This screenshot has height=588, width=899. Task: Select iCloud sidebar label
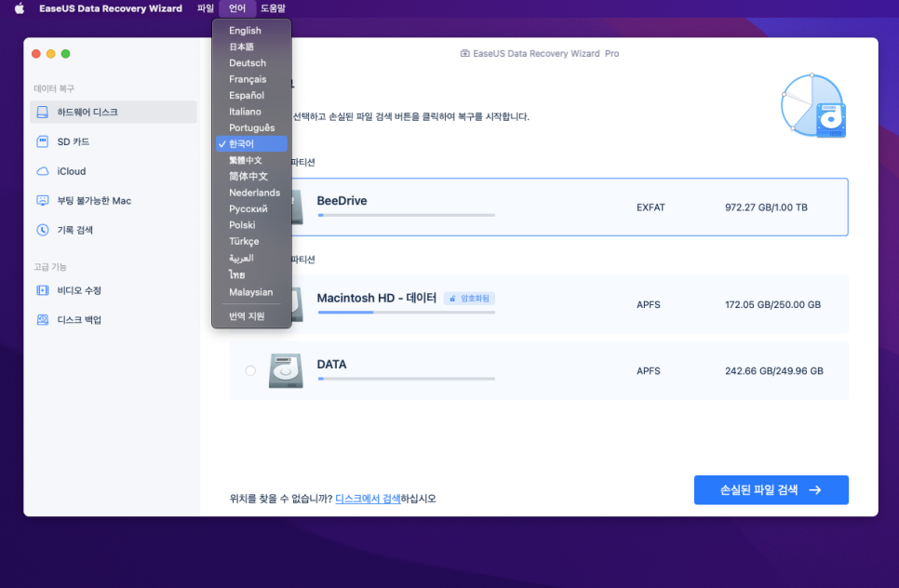coord(71,171)
